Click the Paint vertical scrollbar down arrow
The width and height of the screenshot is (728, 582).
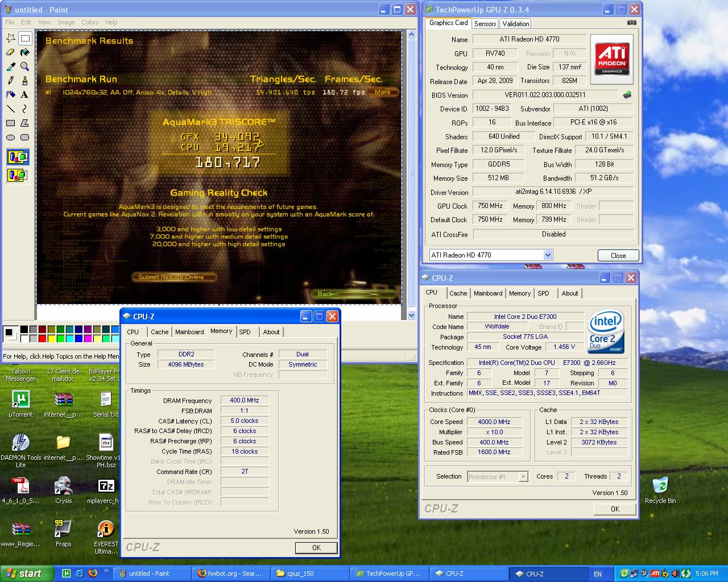412,314
